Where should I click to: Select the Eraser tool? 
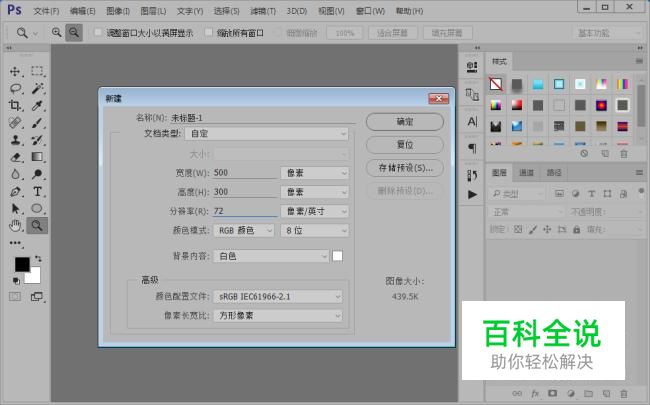point(15,157)
